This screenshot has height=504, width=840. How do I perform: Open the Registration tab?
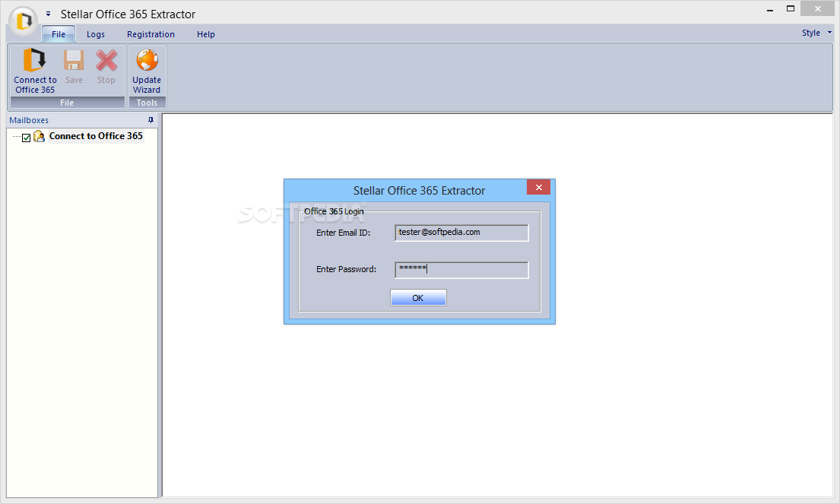pos(151,34)
